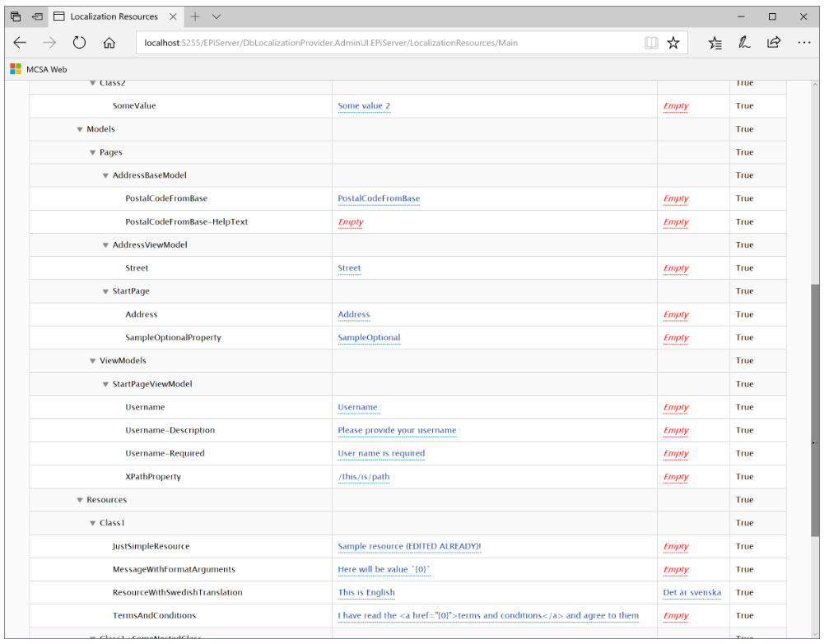The image size is (829, 644).
Task: Click the scrollbar up arrow
Action: coord(815,85)
